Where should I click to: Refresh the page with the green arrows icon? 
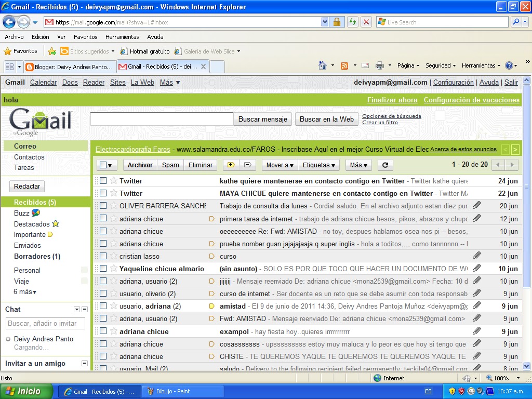pyautogui.click(x=353, y=22)
